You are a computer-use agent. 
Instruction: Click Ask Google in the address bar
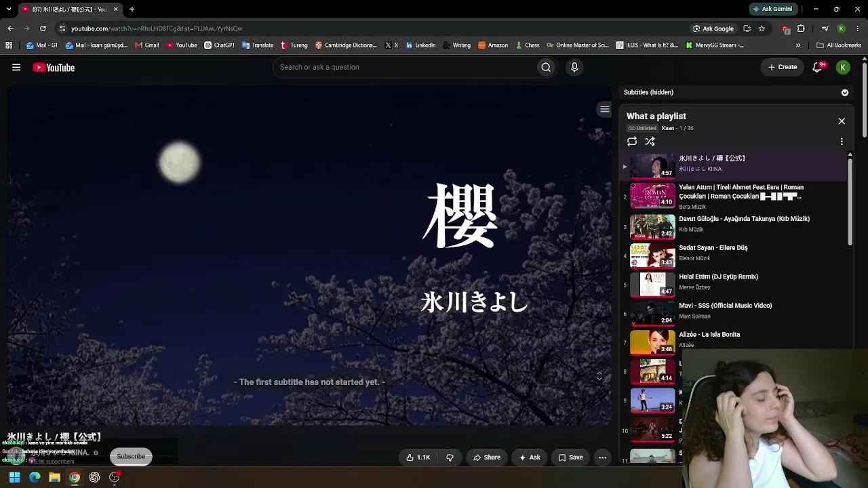pyautogui.click(x=713, y=28)
